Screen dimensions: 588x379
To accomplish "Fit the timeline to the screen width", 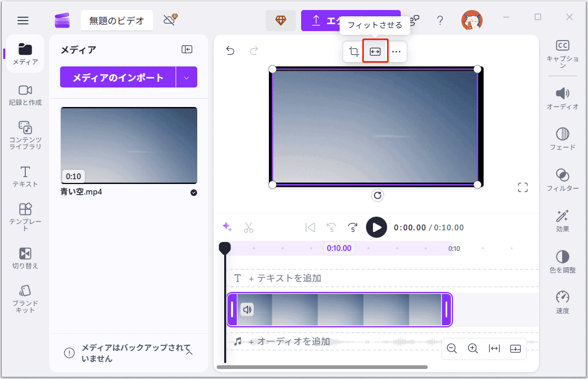I will (494, 348).
